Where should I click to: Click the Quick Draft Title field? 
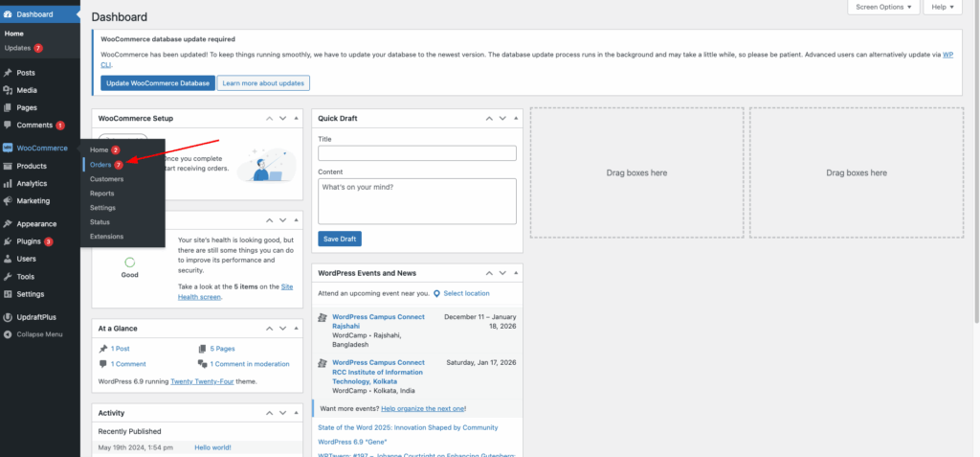pos(417,153)
